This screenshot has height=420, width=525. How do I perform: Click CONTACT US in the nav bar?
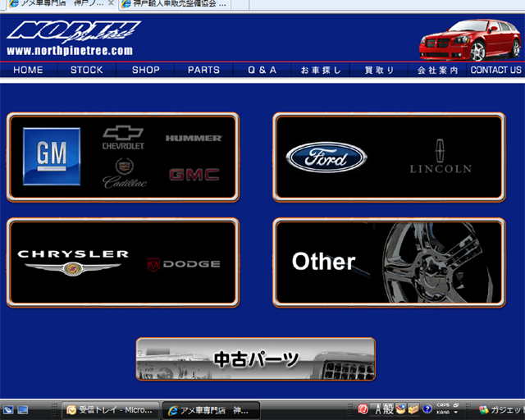click(495, 70)
